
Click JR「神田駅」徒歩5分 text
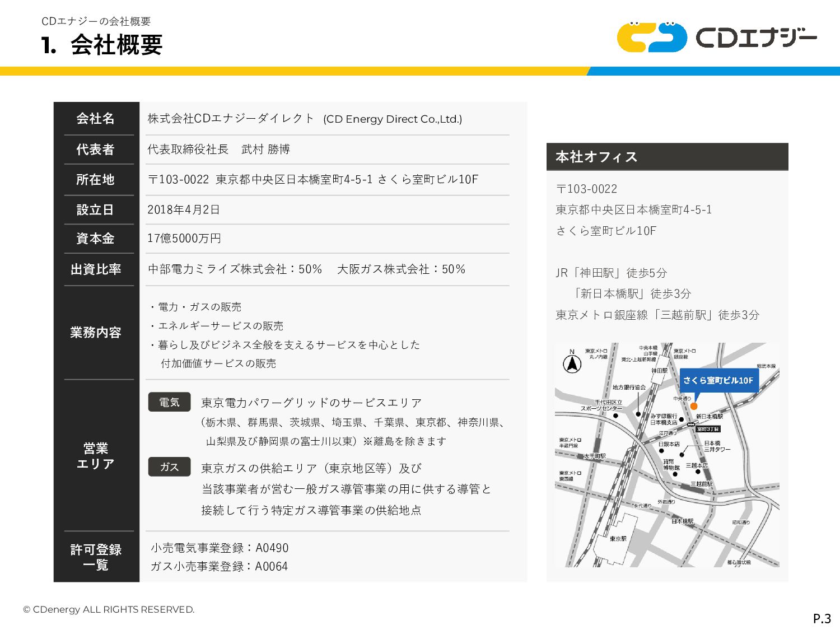(x=612, y=273)
